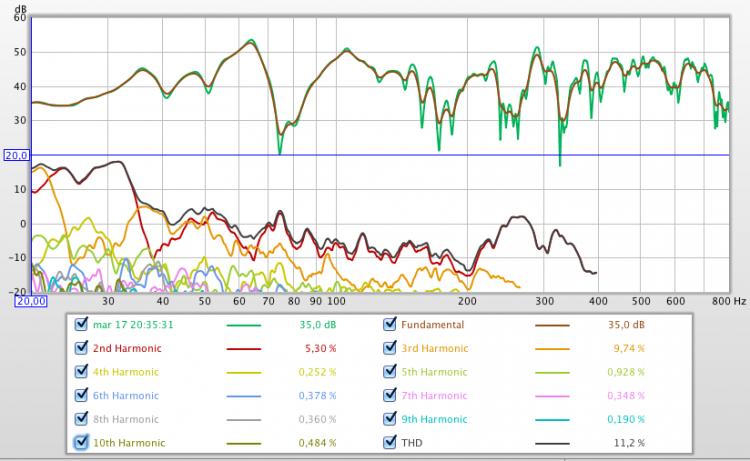Click the '800 Hz' frequency axis label
This screenshot has height=461, width=750.
point(729,301)
